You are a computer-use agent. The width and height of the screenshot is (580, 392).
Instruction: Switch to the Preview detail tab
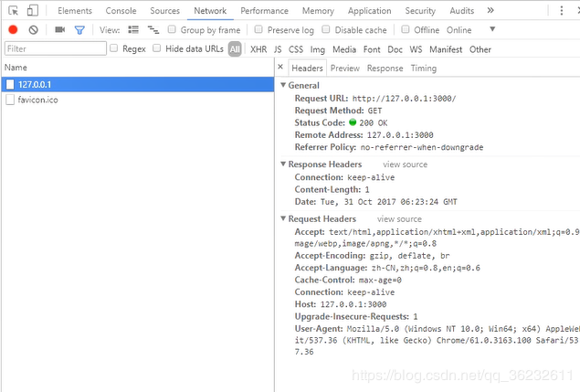pyautogui.click(x=345, y=69)
